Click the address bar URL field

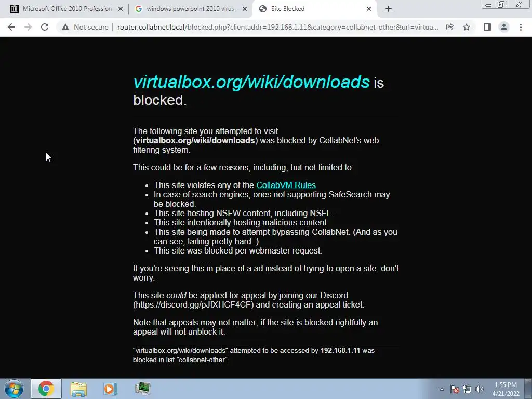277,27
